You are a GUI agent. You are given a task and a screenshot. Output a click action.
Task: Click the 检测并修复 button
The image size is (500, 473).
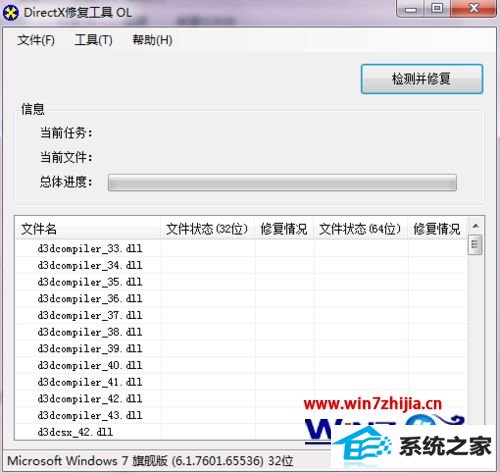click(422, 79)
